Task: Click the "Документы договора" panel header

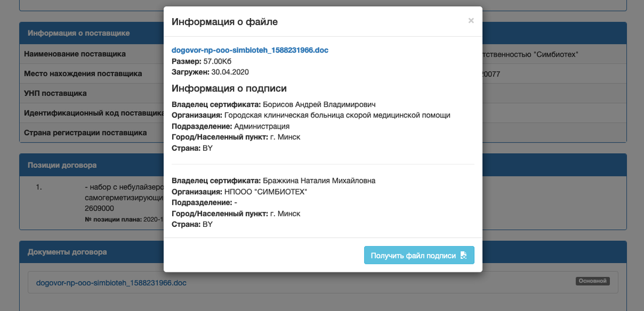Action: click(67, 252)
